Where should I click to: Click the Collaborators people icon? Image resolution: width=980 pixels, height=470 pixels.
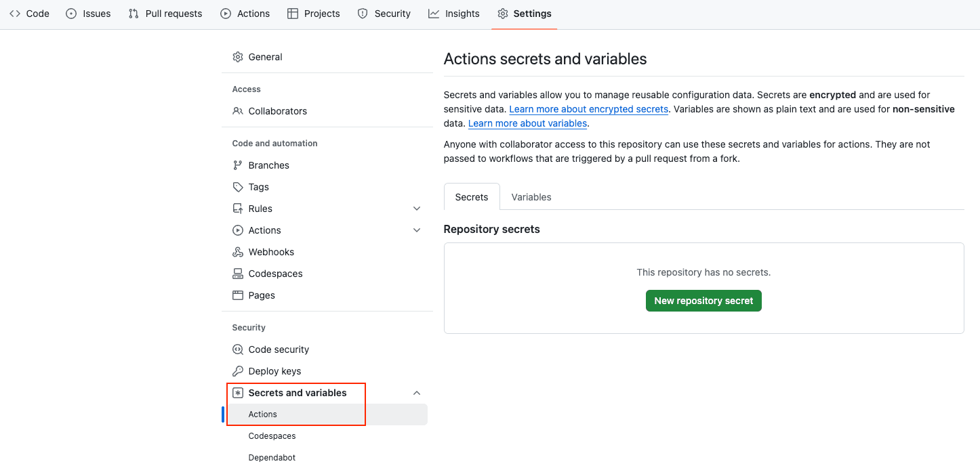click(x=238, y=111)
